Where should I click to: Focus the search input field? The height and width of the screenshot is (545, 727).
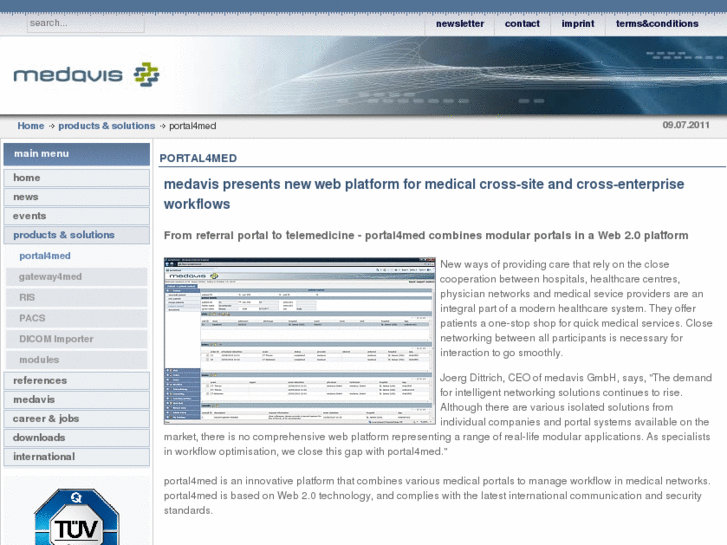pos(86,23)
